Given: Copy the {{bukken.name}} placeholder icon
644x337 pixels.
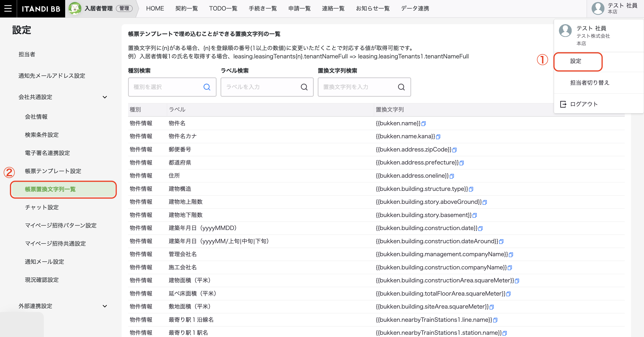Looking at the screenshot, I should tap(423, 123).
